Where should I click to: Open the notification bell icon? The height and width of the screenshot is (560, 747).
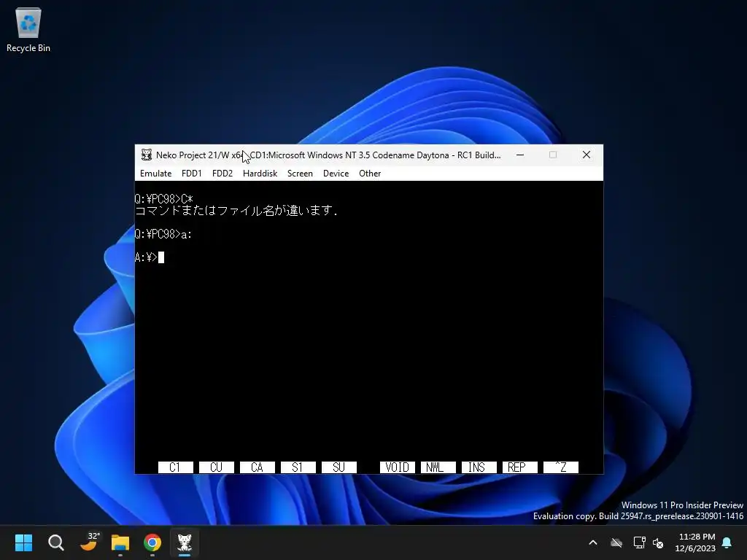click(x=727, y=542)
